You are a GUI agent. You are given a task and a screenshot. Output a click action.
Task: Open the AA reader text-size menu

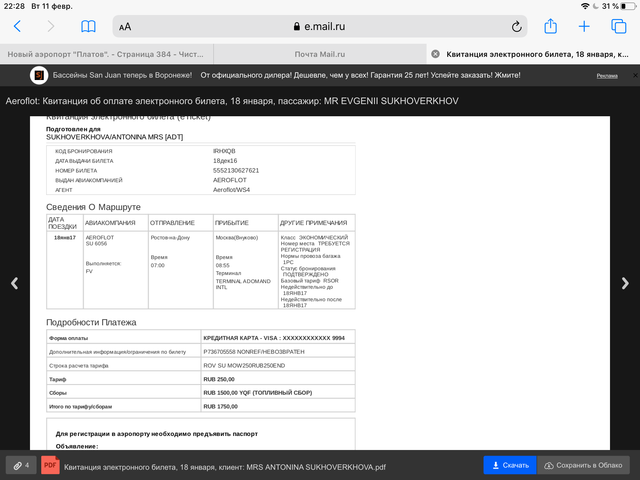pyautogui.click(x=124, y=27)
